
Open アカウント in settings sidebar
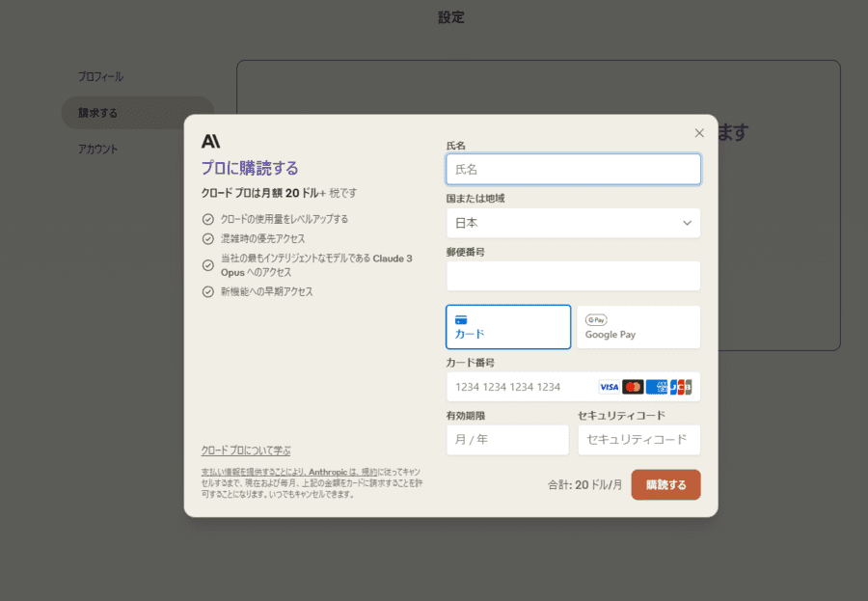[x=97, y=149]
